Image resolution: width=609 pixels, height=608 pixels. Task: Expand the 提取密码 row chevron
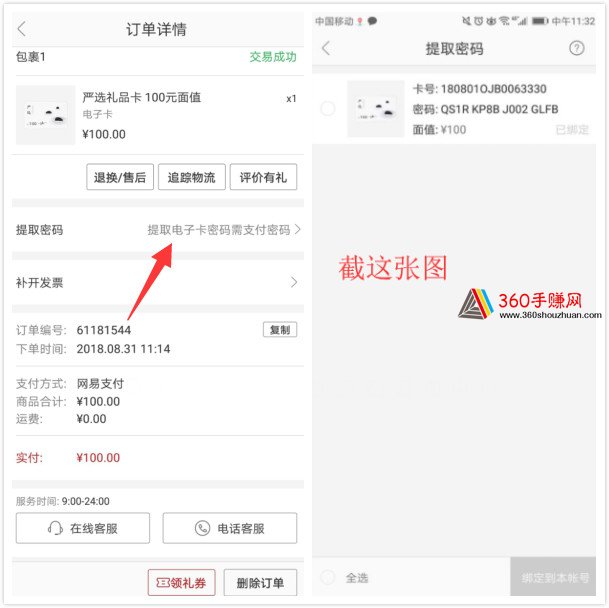tap(298, 229)
